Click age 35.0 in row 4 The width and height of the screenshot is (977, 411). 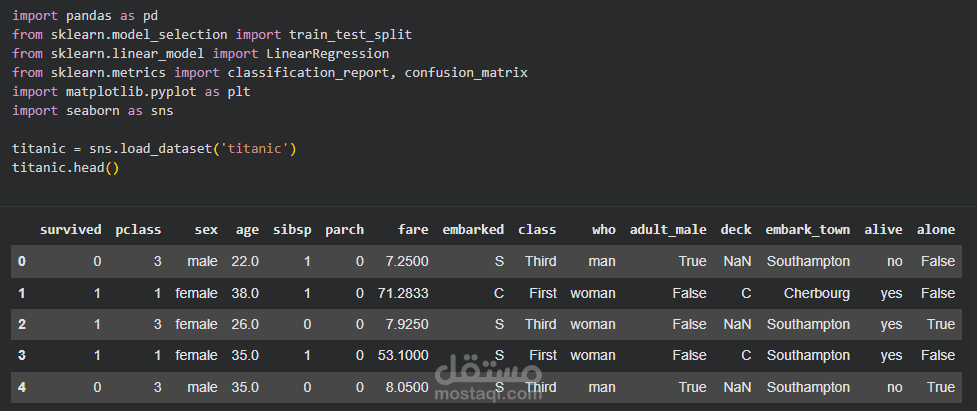pyautogui.click(x=245, y=387)
